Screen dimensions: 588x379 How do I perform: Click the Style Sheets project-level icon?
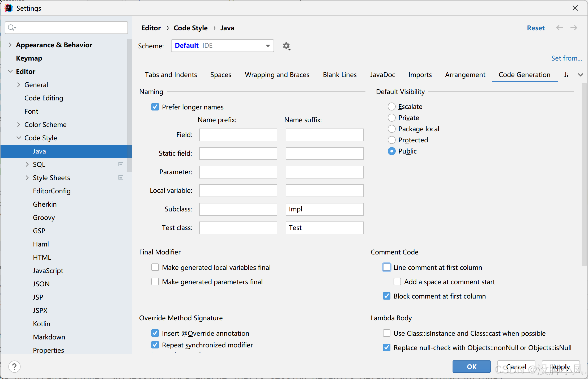(x=121, y=178)
